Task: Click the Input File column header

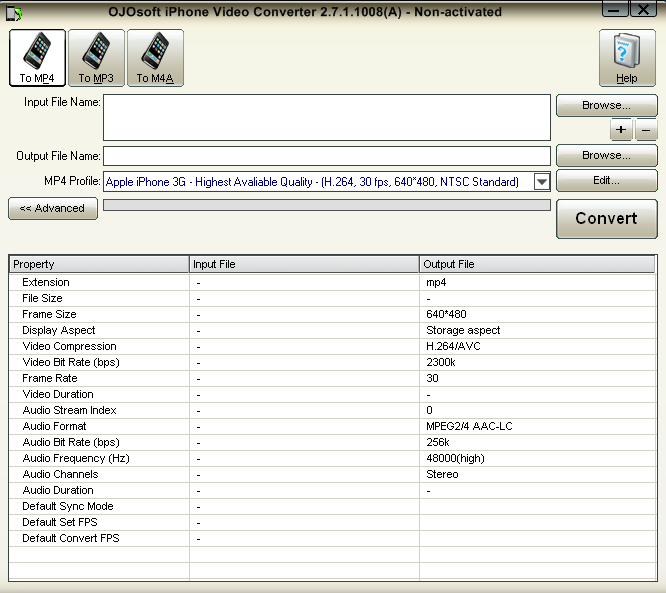Action: [304, 264]
